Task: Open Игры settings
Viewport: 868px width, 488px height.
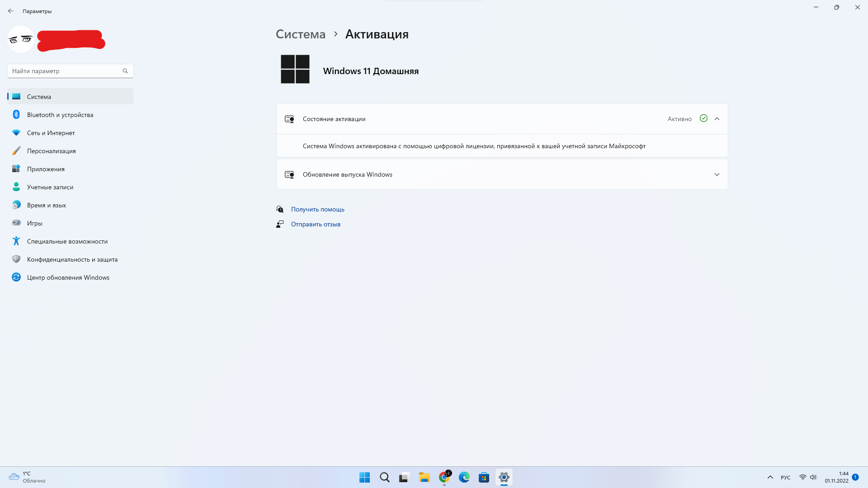Action: pyautogui.click(x=71, y=223)
